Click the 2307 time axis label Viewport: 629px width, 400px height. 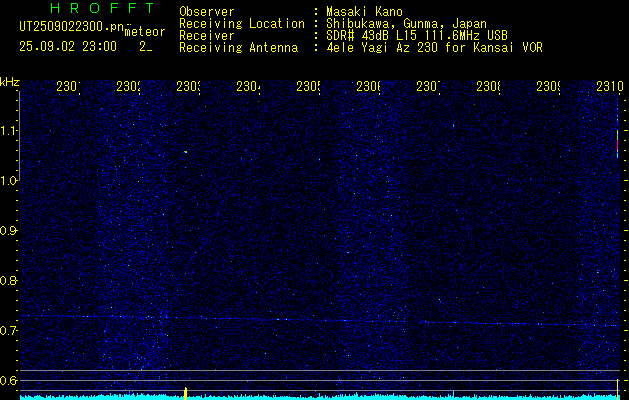(428, 86)
